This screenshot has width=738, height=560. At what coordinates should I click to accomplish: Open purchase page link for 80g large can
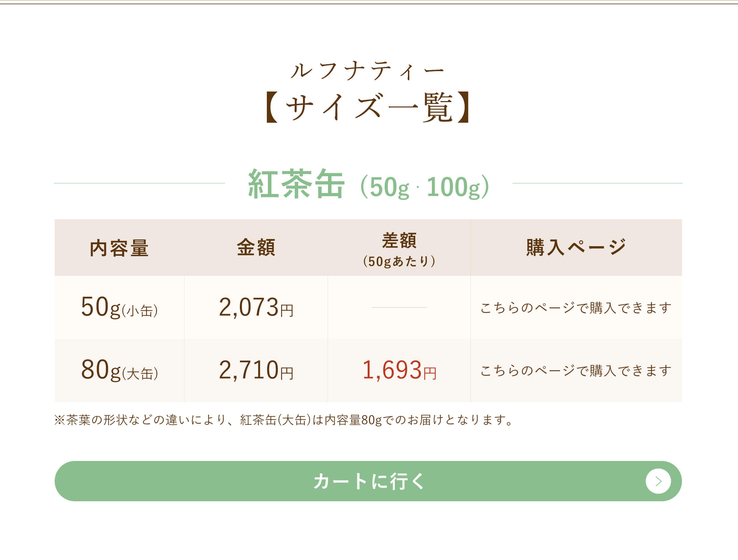(x=576, y=370)
